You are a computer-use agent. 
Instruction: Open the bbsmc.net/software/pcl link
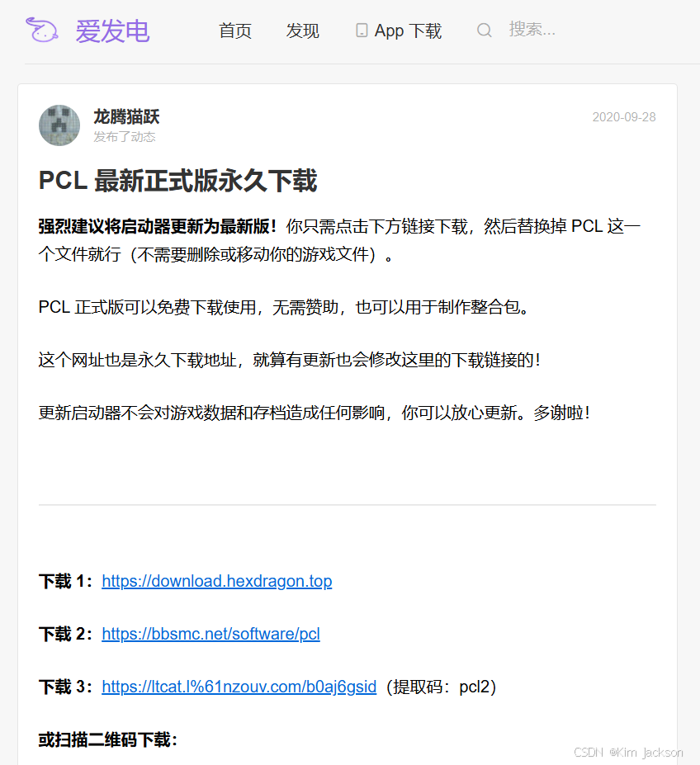[210, 634]
